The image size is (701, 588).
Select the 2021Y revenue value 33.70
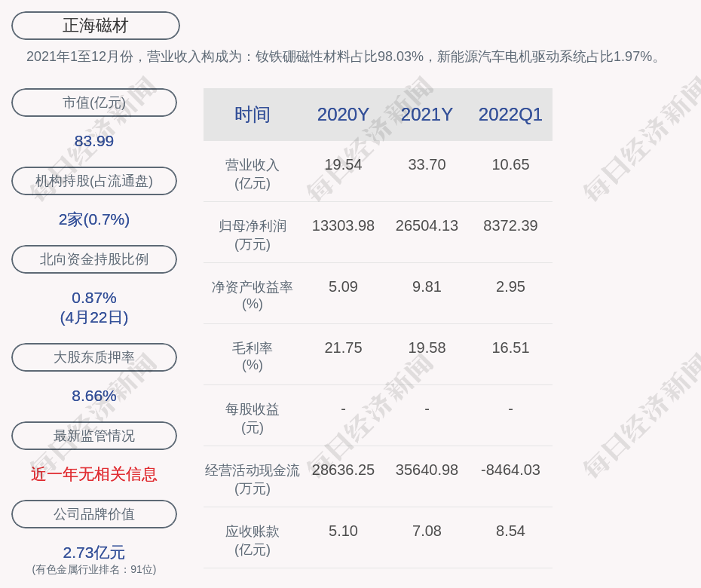tap(427, 164)
